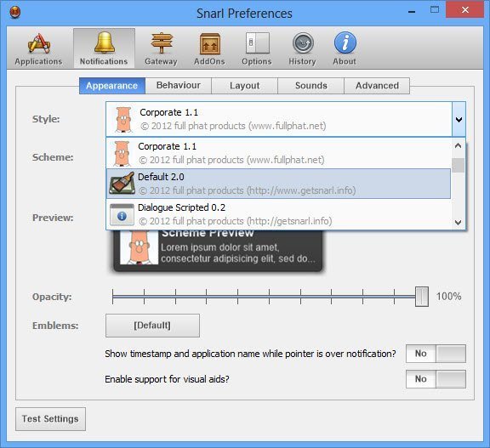Collapse the Style dropdown using its arrow
Screen dimensions: 490x448
click(x=459, y=119)
